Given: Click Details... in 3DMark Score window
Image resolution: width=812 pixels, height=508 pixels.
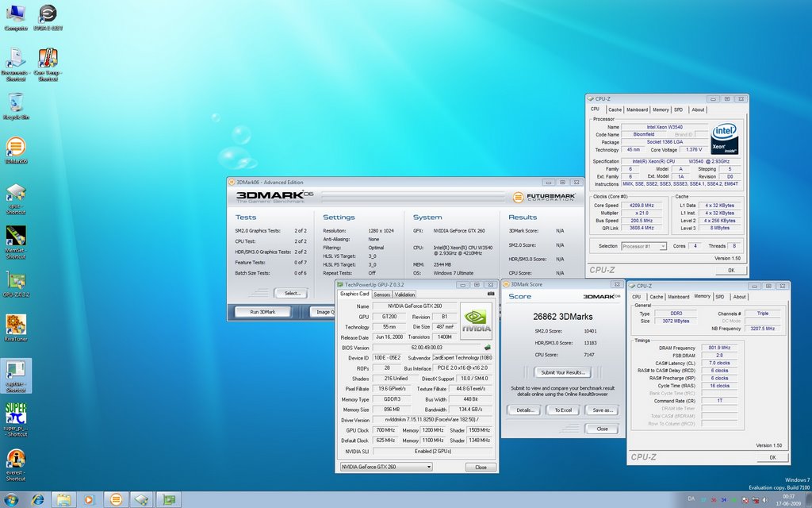Looking at the screenshot, I should 525,410.
